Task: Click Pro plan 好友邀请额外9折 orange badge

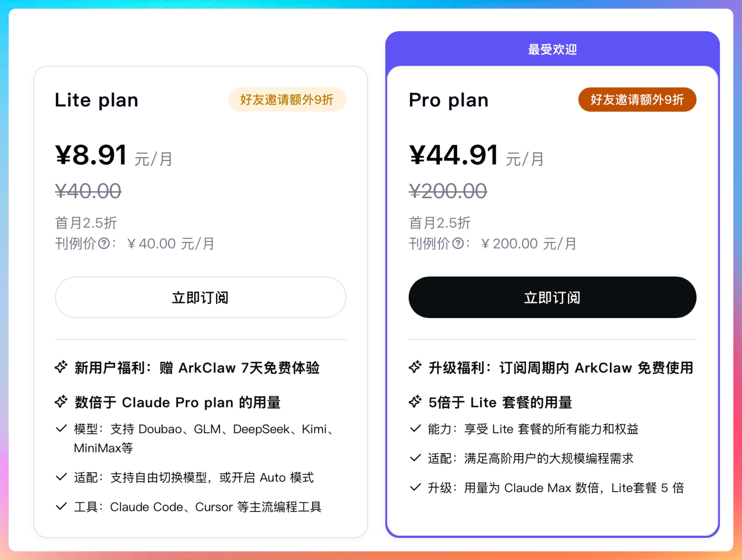Action: 637,100
